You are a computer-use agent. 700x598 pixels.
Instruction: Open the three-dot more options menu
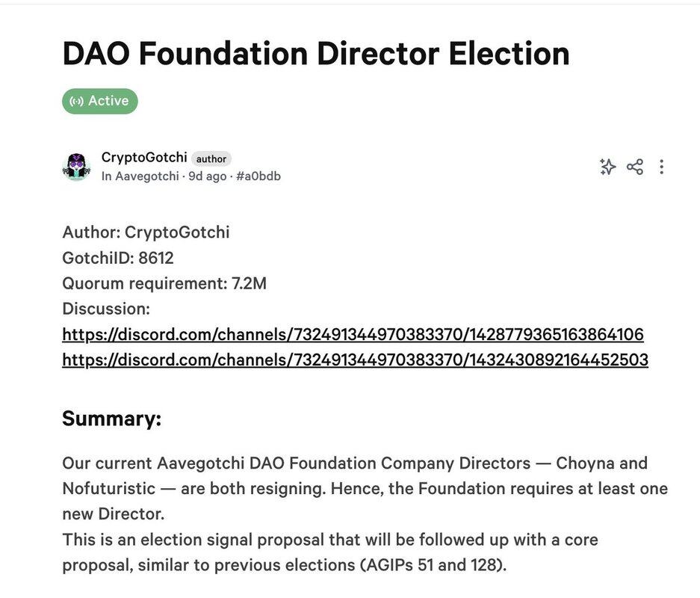click(x=661, y=167)
